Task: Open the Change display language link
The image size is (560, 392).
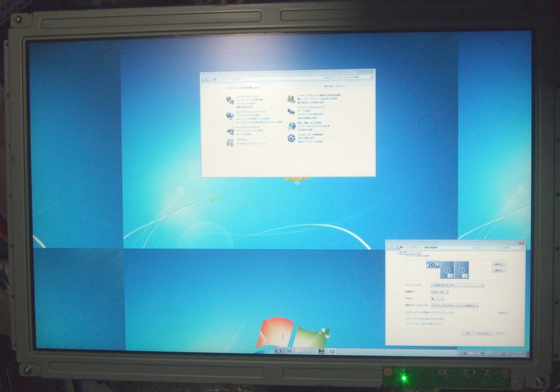Action: [x=305, y=129]
